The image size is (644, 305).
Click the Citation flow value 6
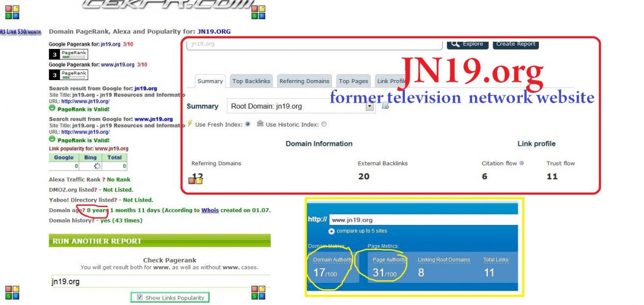pyautogui.click(x=484, y=176)
